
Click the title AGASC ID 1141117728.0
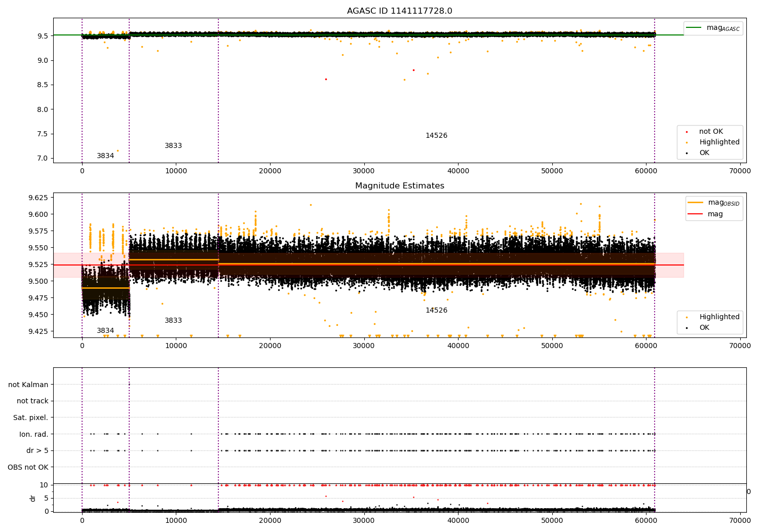point(399,11)
